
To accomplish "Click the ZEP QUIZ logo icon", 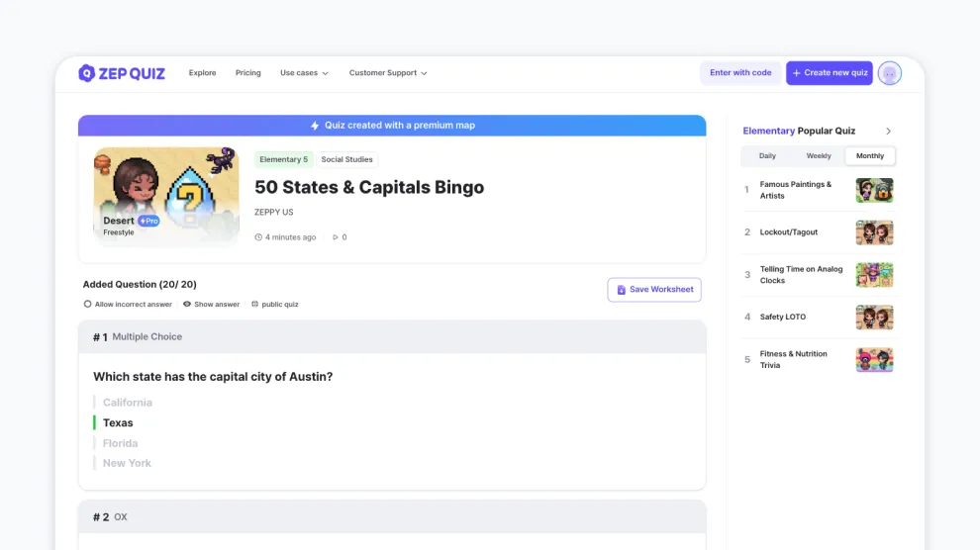I will tap(86, 73).
